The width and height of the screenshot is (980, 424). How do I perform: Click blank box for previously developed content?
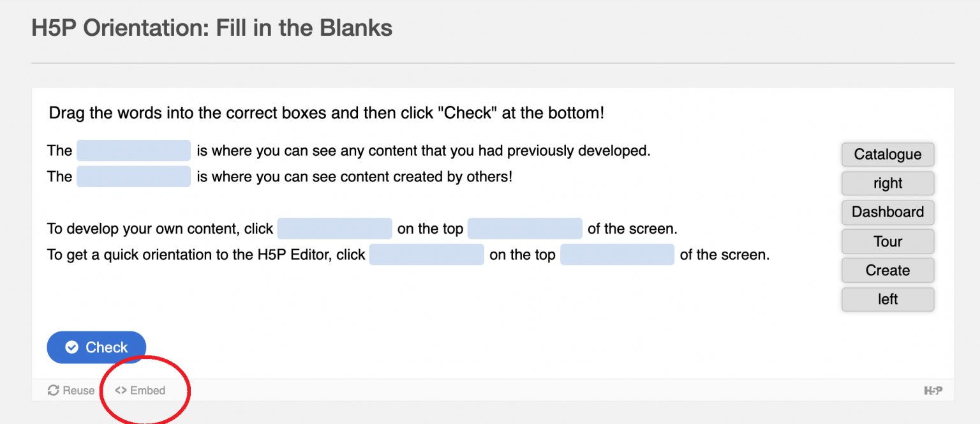click(x=133, y=151)
